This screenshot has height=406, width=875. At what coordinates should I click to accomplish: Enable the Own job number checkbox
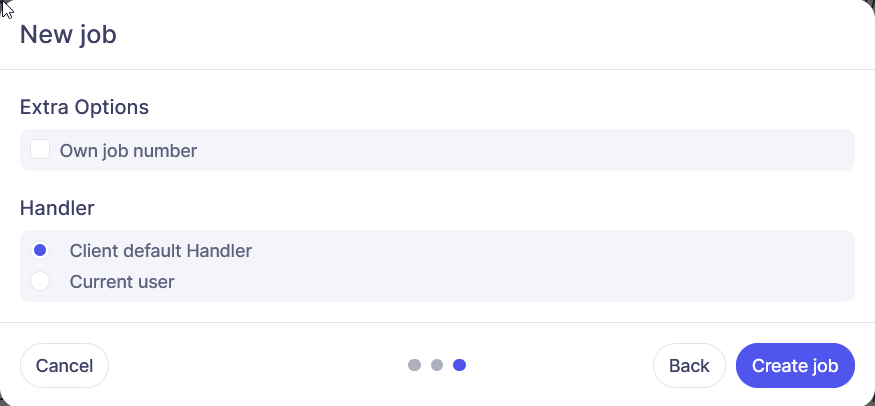(40, 150)
